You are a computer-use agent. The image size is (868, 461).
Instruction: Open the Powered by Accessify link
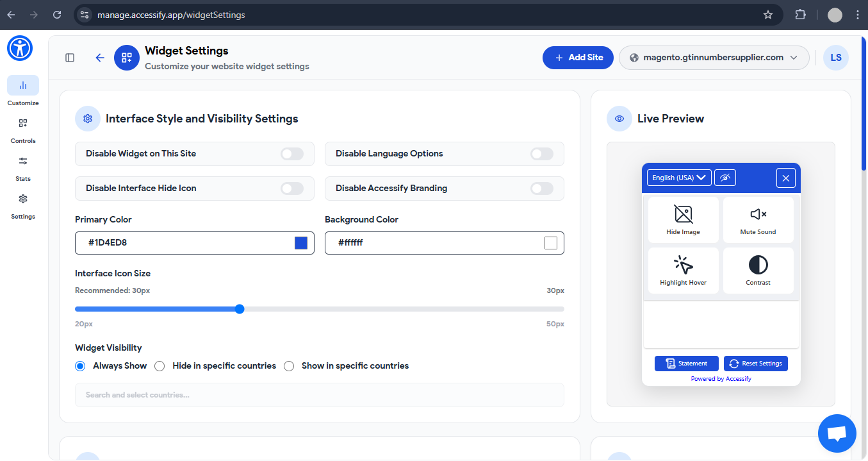pyautogui.click(x=721, y=378)
